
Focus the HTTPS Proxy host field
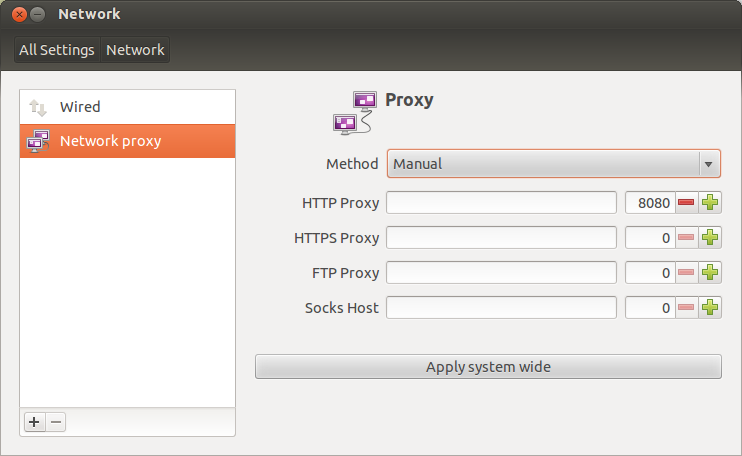click(502, 237)
